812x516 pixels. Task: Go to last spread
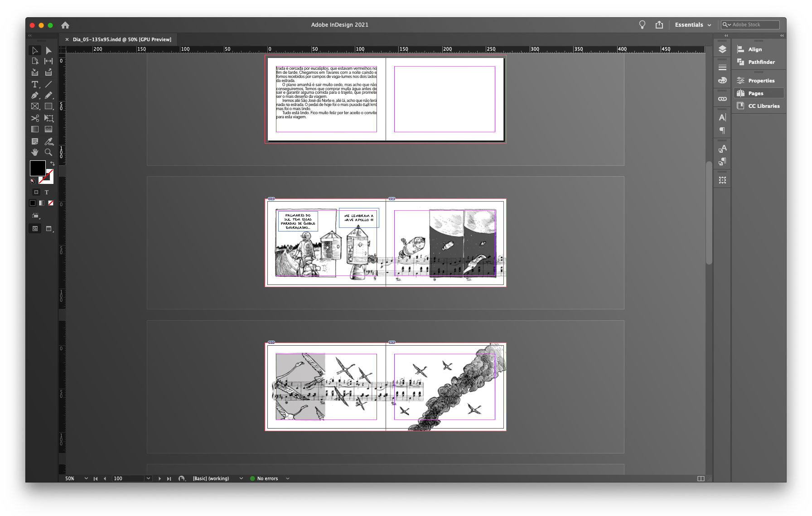[169, 478]
